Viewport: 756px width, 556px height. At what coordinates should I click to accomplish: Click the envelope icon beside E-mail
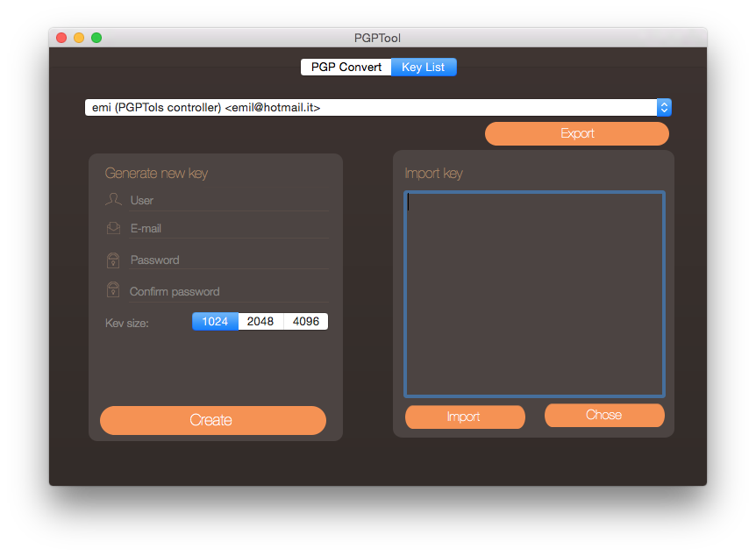click(113, 228)
